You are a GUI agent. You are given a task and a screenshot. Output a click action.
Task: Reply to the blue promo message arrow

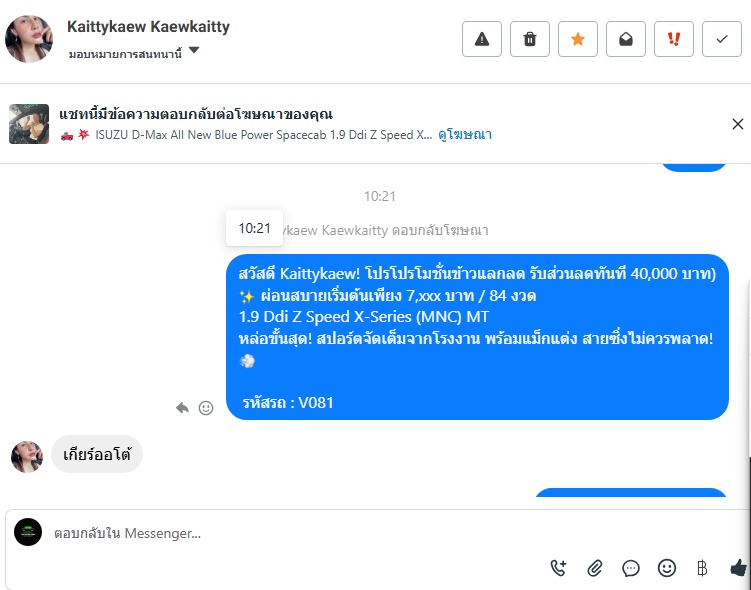182,408
